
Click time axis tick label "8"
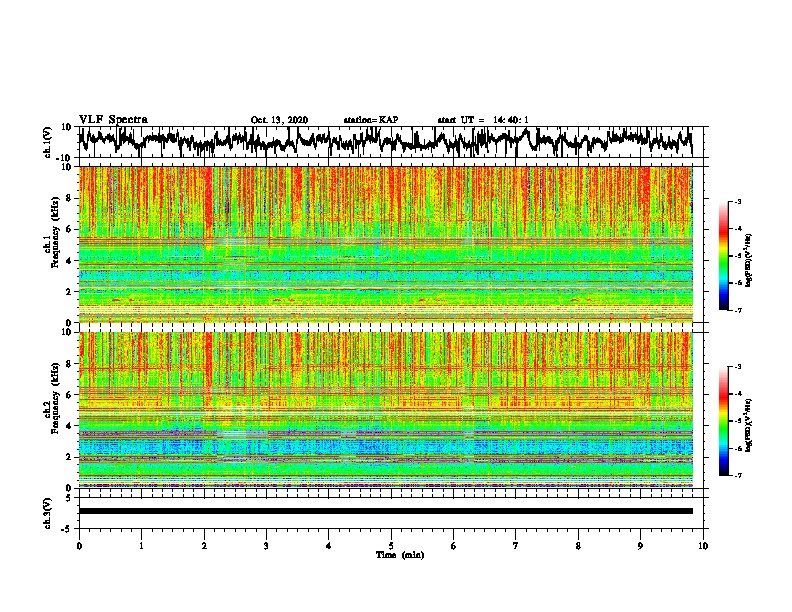[578, 546]
